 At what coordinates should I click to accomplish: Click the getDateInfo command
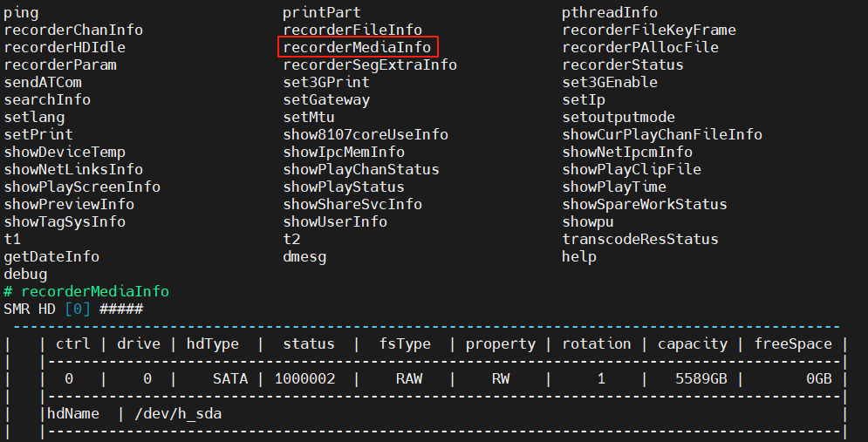pyautogui.click(x=51, y=257)
